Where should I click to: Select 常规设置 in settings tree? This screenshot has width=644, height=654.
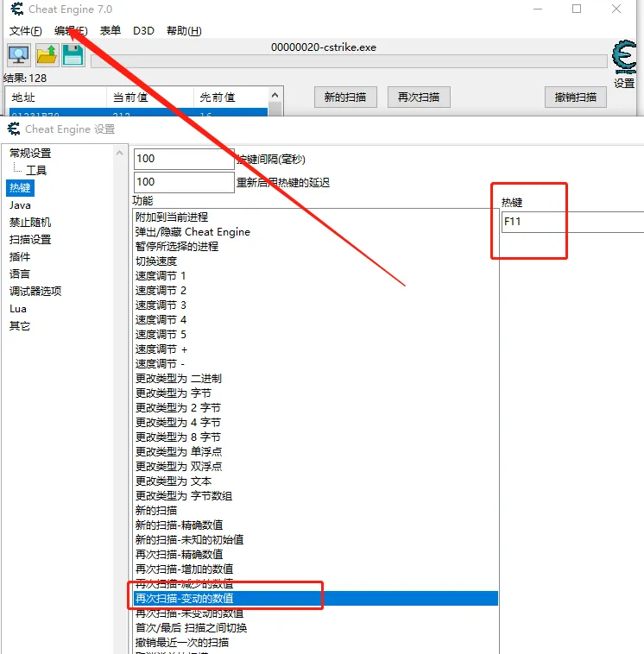point(30,153)
